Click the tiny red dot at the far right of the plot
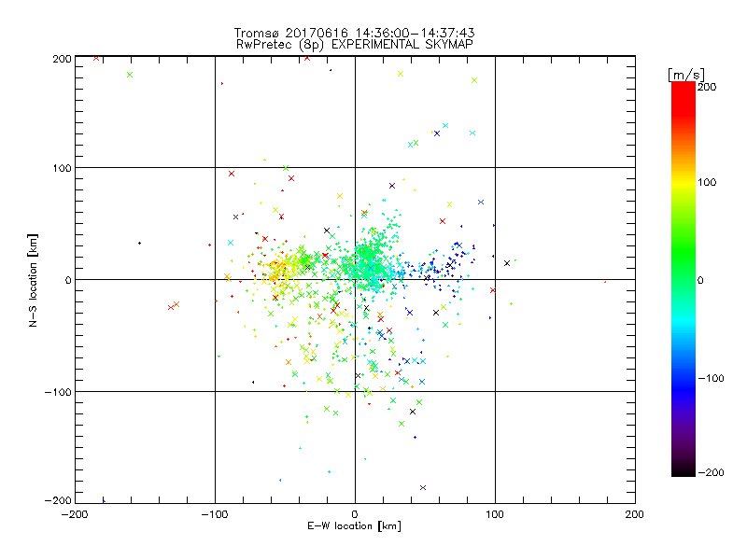 point(605,281)
